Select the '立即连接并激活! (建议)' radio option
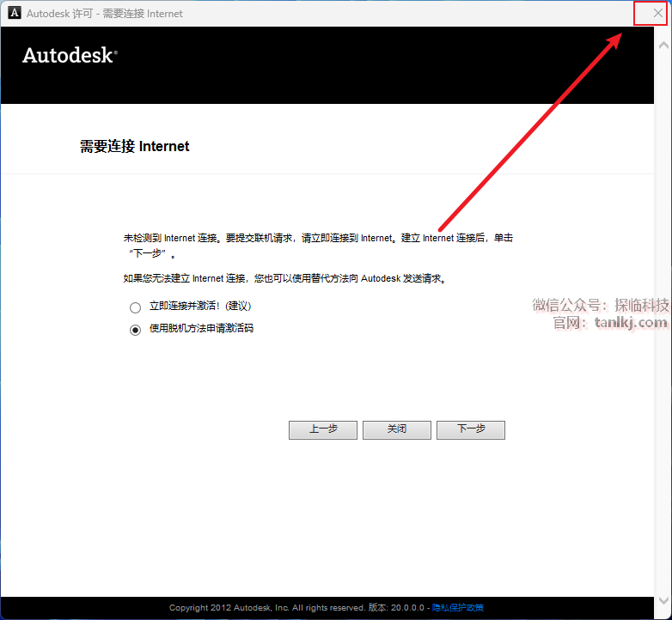 (135, 307)
